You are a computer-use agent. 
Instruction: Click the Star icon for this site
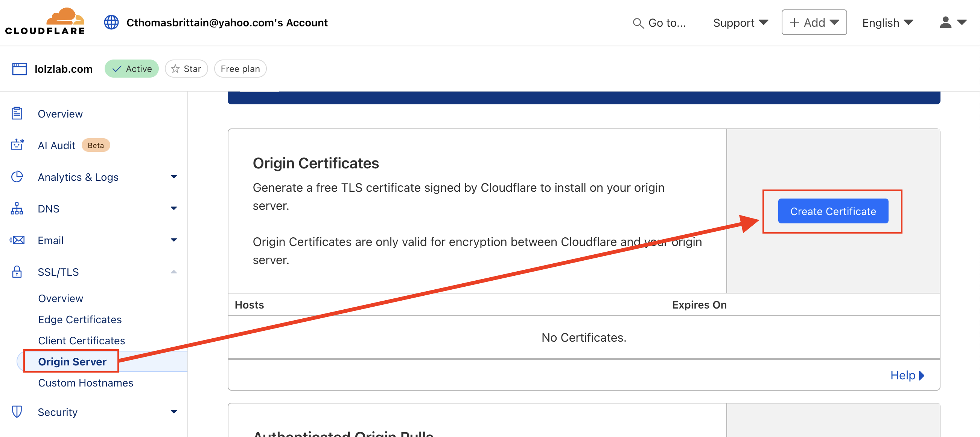(x=175, y=69)
